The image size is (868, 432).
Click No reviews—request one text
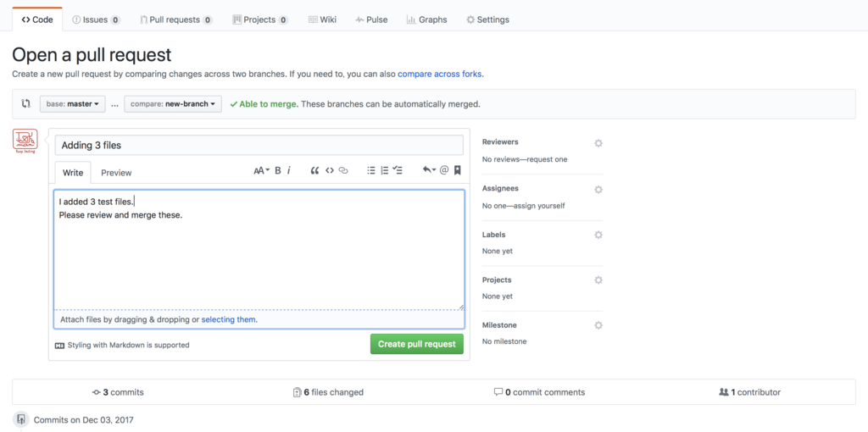point(525,159)
